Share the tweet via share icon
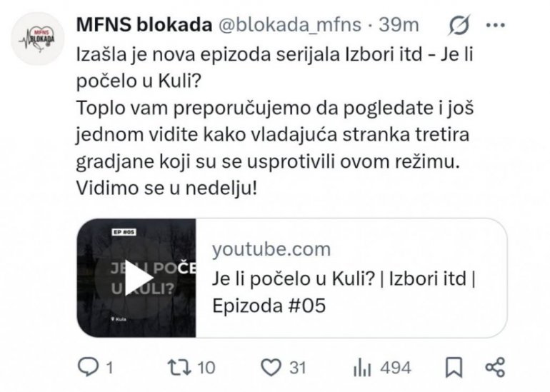 (x=495, y=367)
